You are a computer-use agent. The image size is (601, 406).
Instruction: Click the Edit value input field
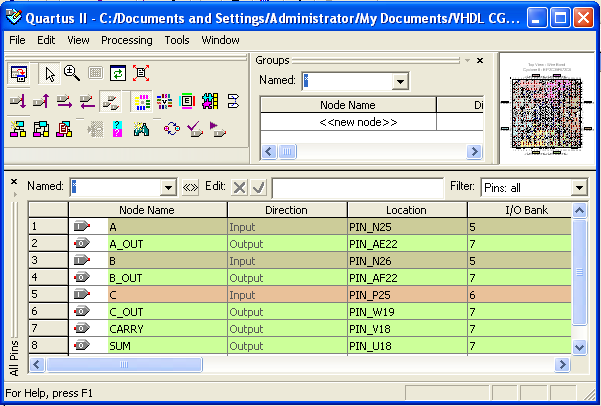(357, 188)
